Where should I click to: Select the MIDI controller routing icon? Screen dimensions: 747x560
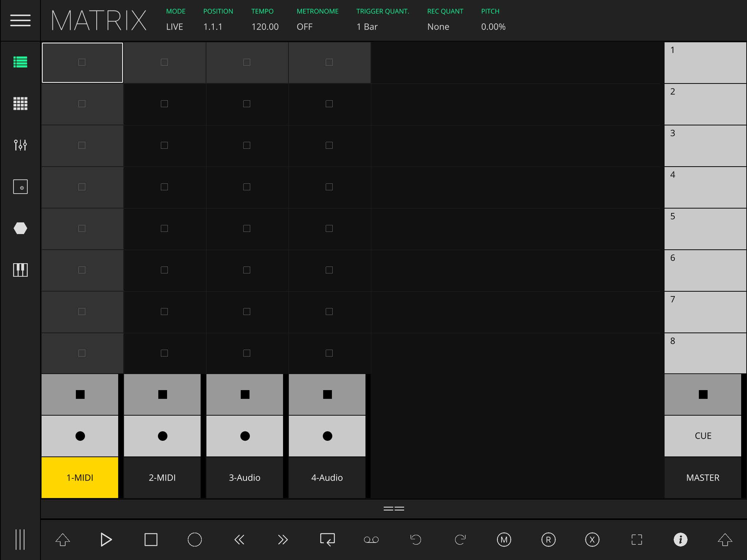tap(21, 186)
